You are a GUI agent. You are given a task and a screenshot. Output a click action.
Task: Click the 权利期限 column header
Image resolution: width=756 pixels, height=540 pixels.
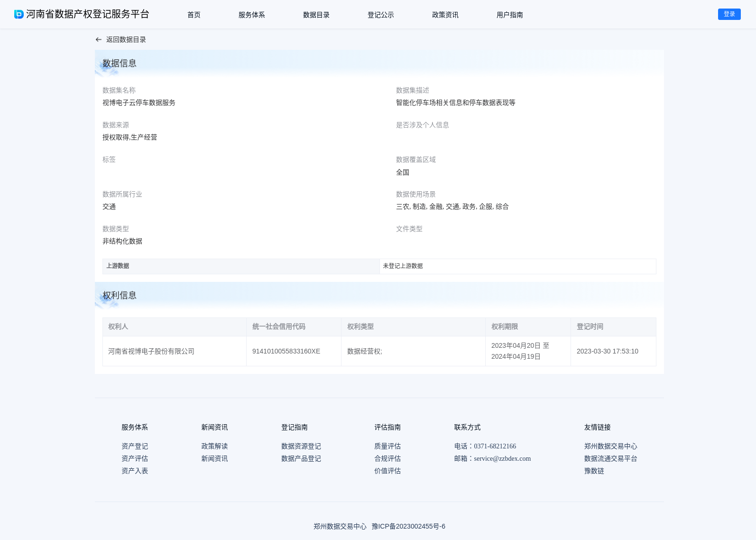coord(528,326)
